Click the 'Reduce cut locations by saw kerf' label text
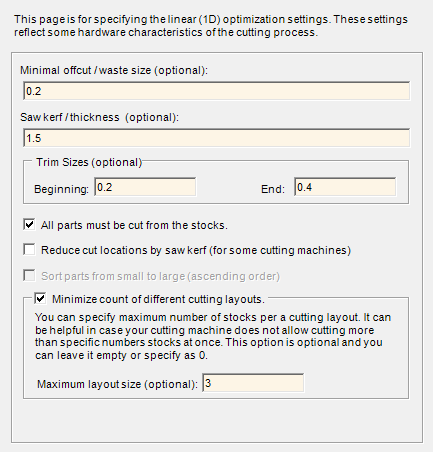The width and height of the screenshot is (433, 452). tap(196, 250)
